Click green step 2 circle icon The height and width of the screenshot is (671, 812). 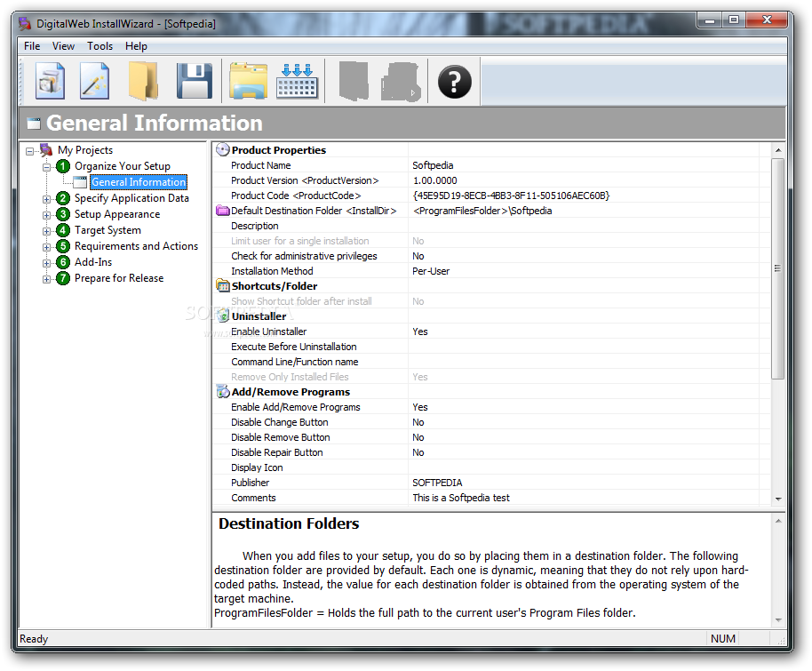(63, 198)
